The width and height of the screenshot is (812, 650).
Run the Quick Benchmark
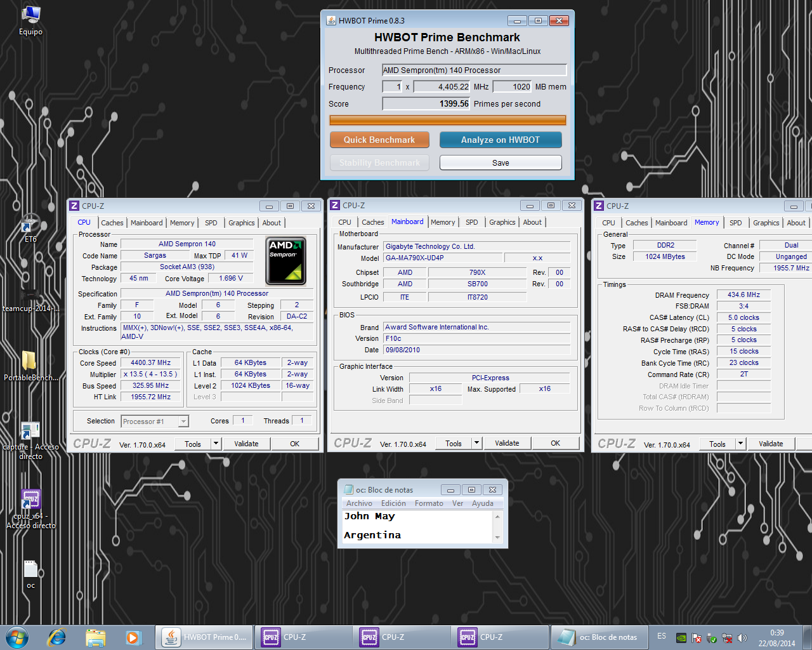tap(379, 140)
